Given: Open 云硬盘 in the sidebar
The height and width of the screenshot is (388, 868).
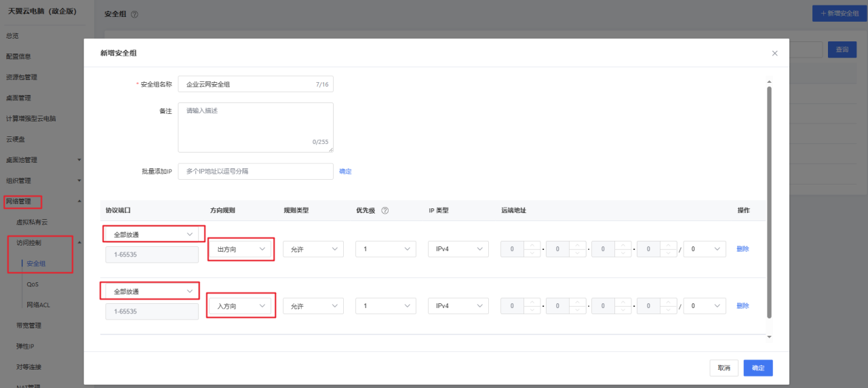Looking at the screenshot, I should 15,139.
